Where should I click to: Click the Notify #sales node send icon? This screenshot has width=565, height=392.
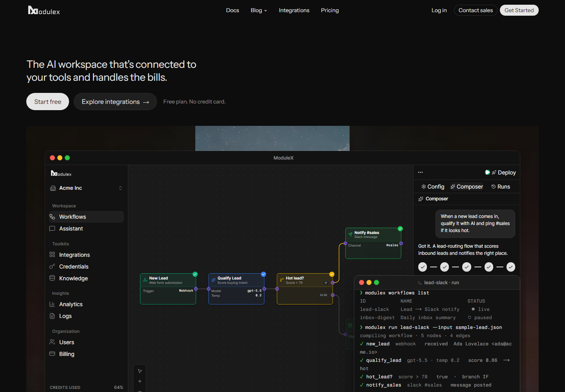350,234
